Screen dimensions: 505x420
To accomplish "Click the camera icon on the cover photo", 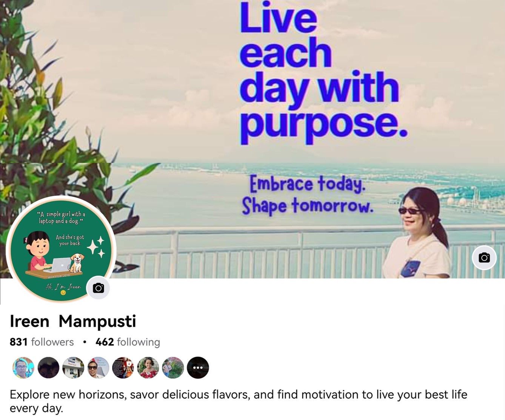I will coord(484,258).
